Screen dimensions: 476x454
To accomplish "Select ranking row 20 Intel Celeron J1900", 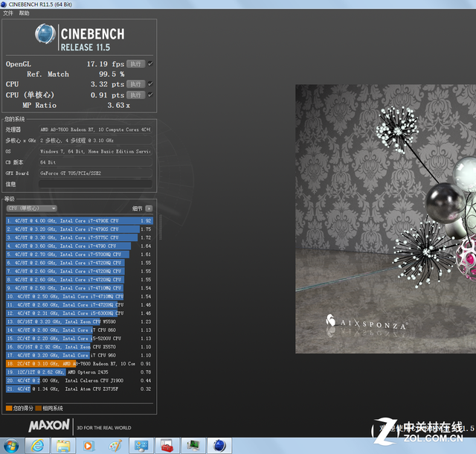I will [x=80, y=380].
